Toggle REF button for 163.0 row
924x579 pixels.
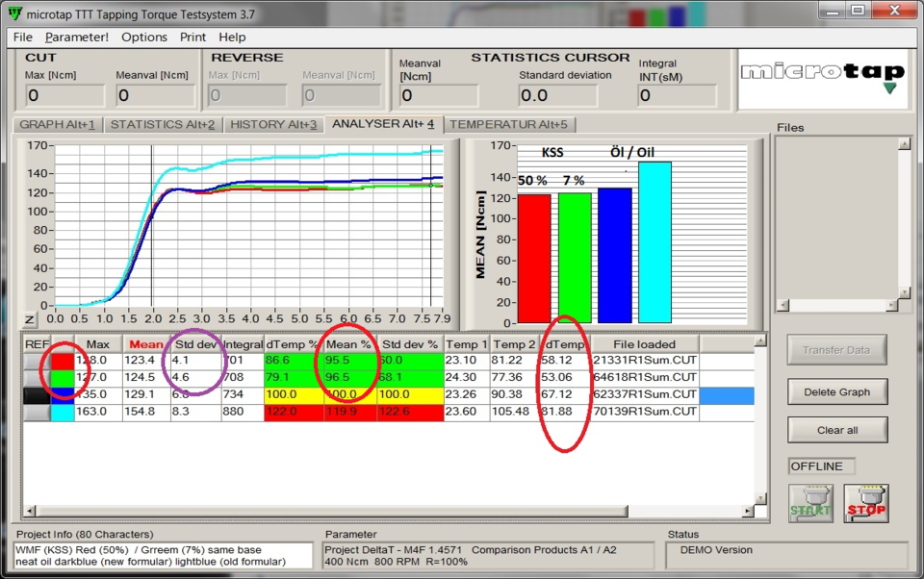pyautogui.click(x=38, y=412)
